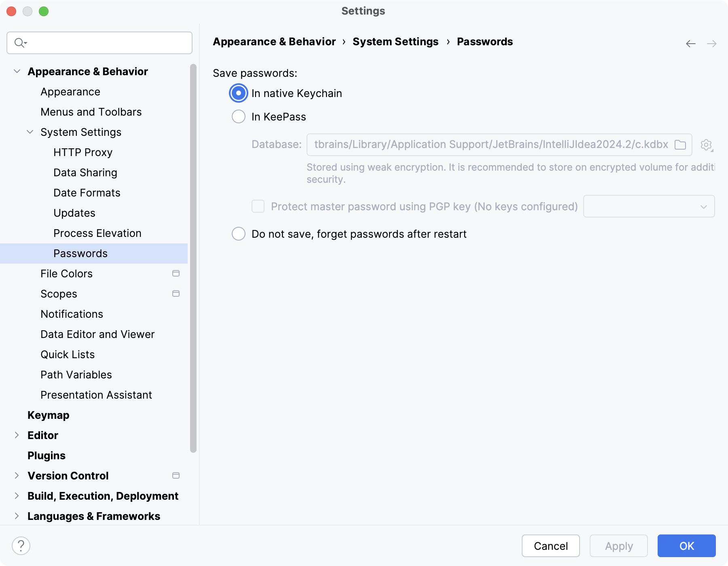728x566 pixels.
Task: Collapse the Appearance & Behavior section
Action: (17, 72)
